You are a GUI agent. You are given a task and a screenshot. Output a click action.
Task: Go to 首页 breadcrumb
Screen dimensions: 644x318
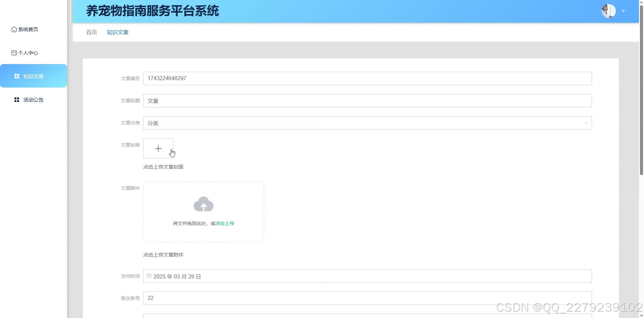(92, 32)
